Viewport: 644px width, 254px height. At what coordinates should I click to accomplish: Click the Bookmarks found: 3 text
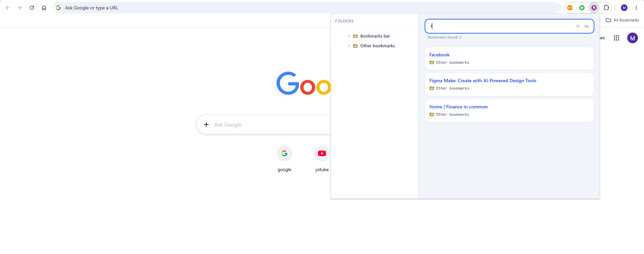(x=444, y=37)
